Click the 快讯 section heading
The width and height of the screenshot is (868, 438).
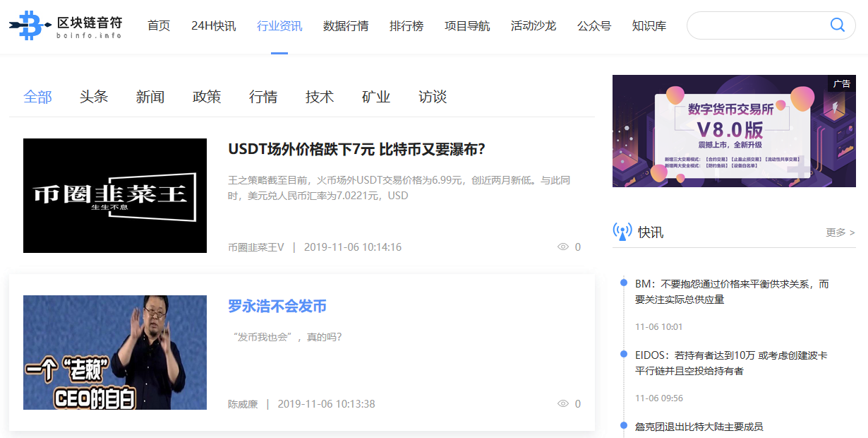pyautogui.click(x=651, y=232)
